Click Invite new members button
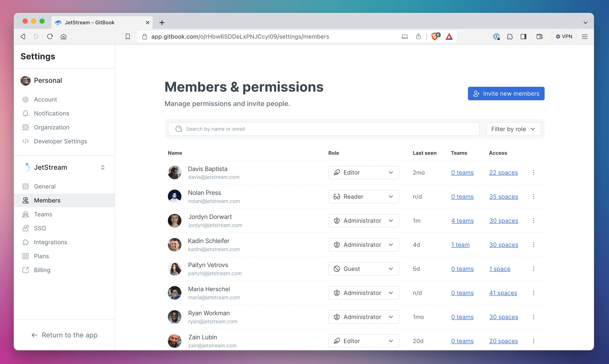 pos(506,94)
